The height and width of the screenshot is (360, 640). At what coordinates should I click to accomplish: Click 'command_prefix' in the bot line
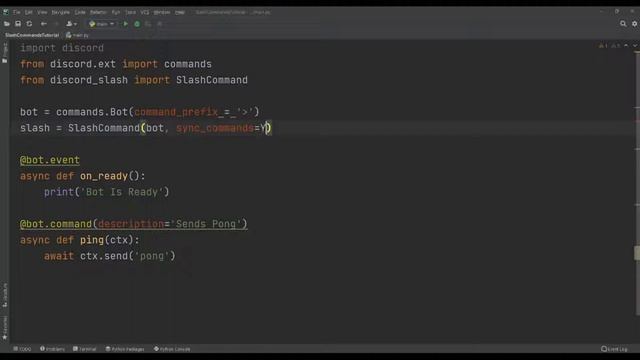coord(176,112)
